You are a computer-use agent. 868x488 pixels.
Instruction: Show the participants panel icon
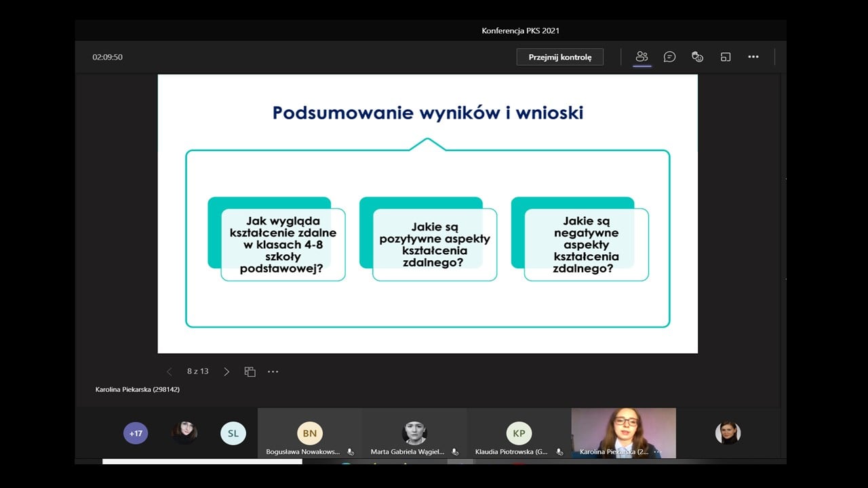tap(642, 57)
